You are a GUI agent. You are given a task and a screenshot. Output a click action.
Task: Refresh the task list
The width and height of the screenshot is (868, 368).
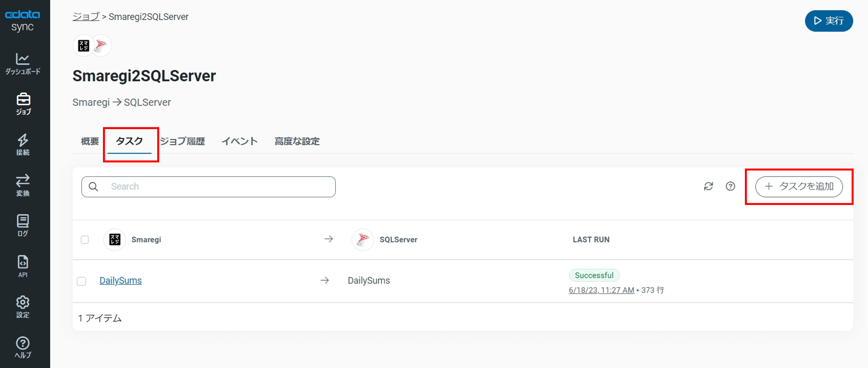point(708,186)
